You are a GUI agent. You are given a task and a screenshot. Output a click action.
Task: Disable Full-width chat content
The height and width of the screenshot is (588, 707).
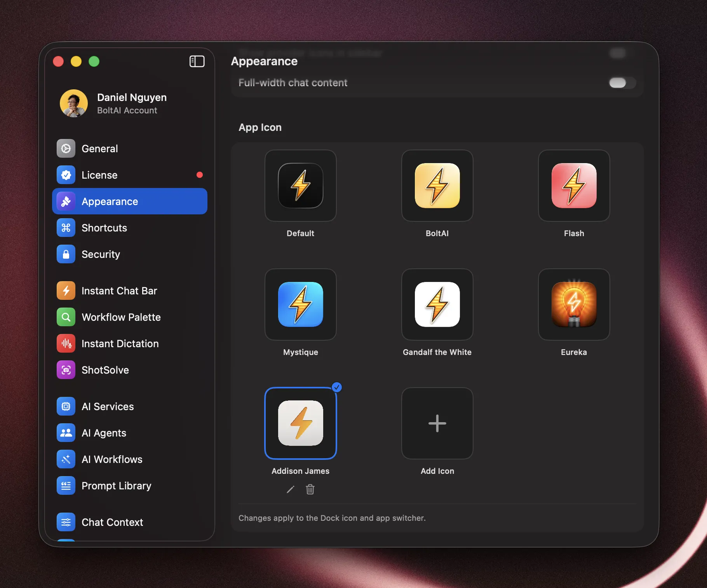[x=622, y=83]
